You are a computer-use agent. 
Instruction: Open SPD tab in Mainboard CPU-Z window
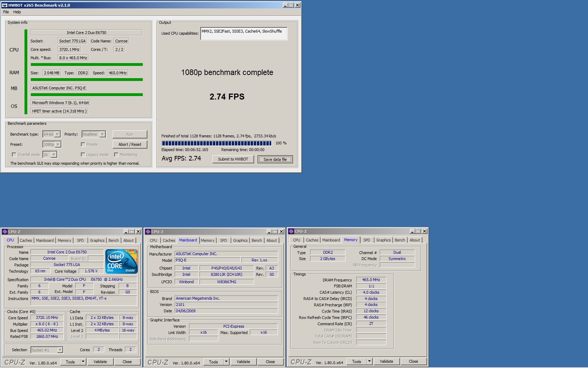pos(223,240)
